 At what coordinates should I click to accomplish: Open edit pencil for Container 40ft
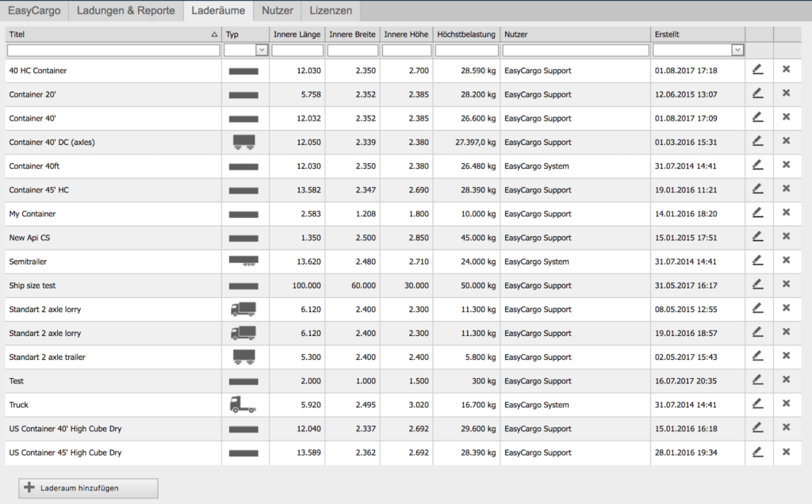coord(757,165)
